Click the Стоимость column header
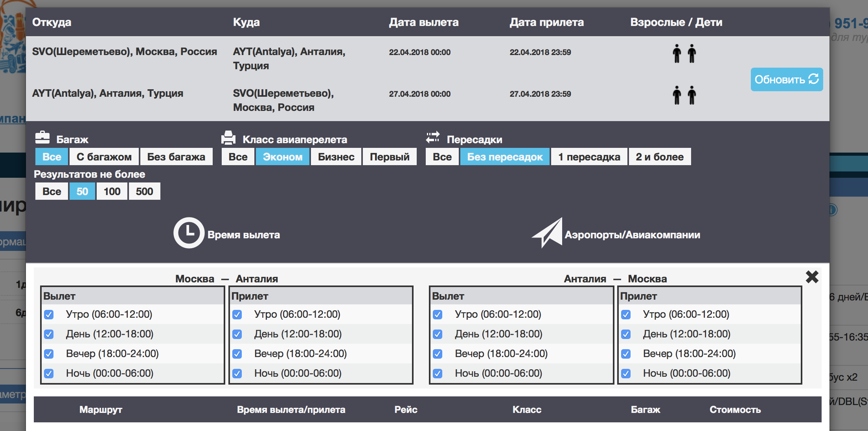868x431 pixels. coord(735,410)
